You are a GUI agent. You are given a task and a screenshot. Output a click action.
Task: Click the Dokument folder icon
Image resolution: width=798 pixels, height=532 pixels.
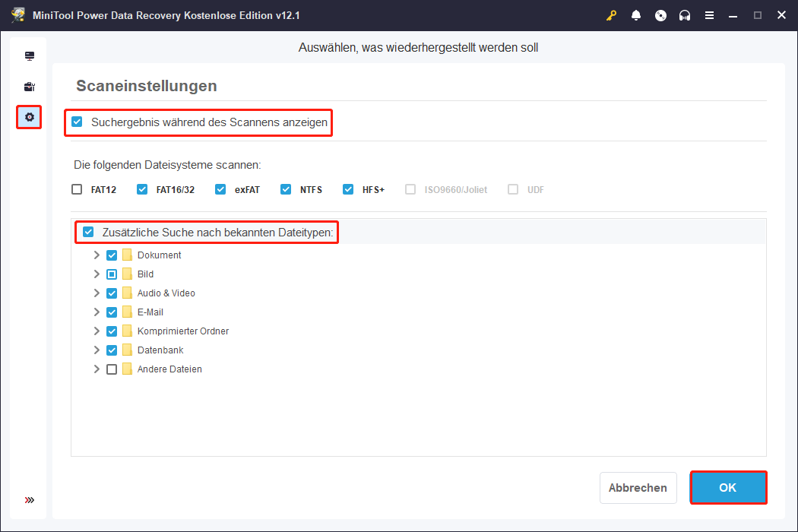pyautogui.click(x=127, y=255)
